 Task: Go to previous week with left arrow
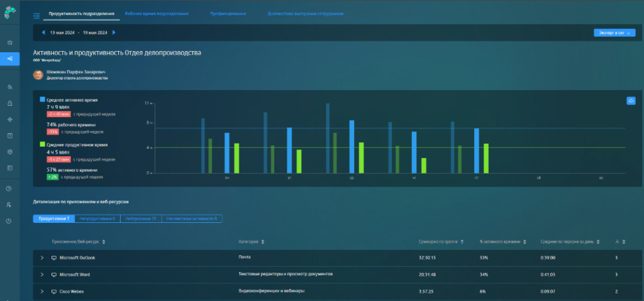pos(43,33)
